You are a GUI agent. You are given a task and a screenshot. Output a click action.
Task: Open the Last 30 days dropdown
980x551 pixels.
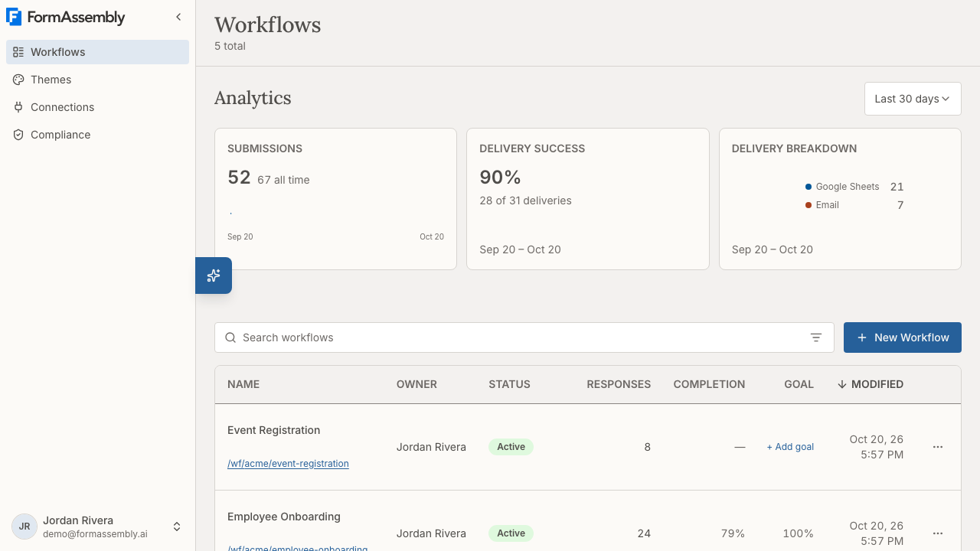[913, 99]
